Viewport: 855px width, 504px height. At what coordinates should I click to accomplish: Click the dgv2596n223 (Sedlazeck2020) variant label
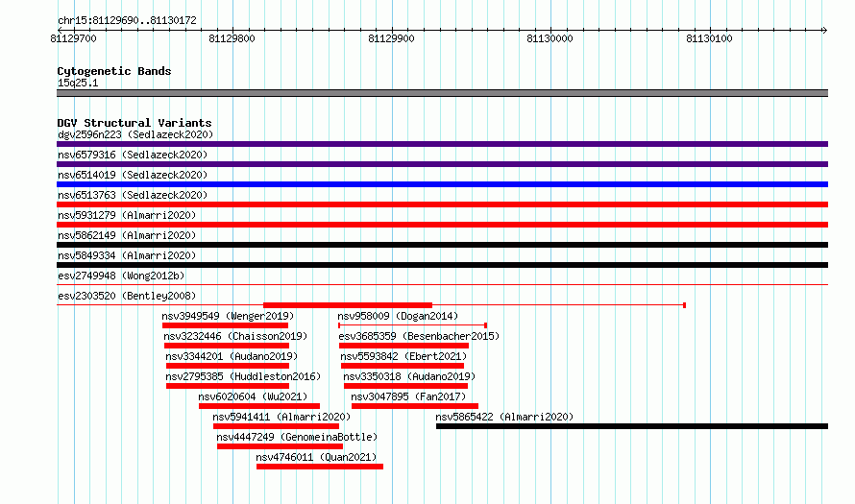coord(135,134)
